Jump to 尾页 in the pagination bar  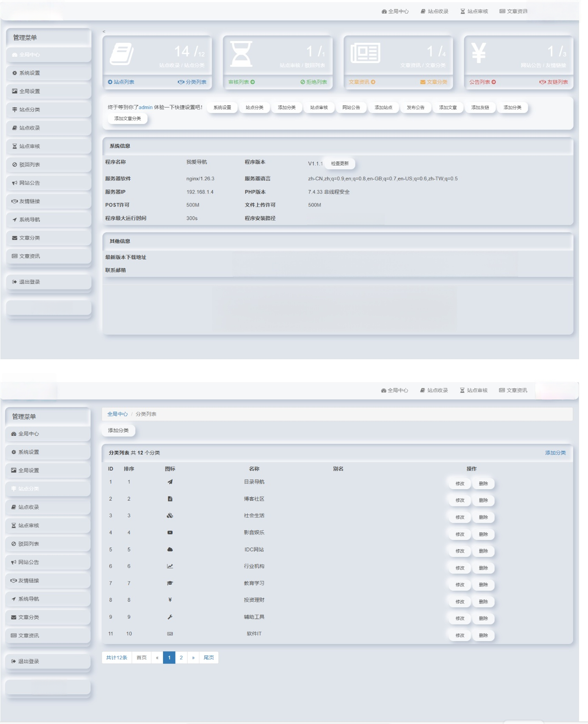(x=209, y=658)
